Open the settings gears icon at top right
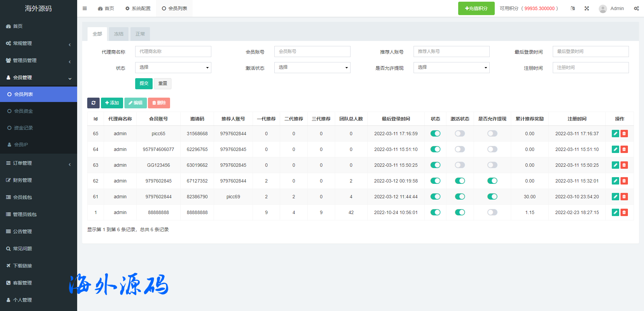 [636, 8]
